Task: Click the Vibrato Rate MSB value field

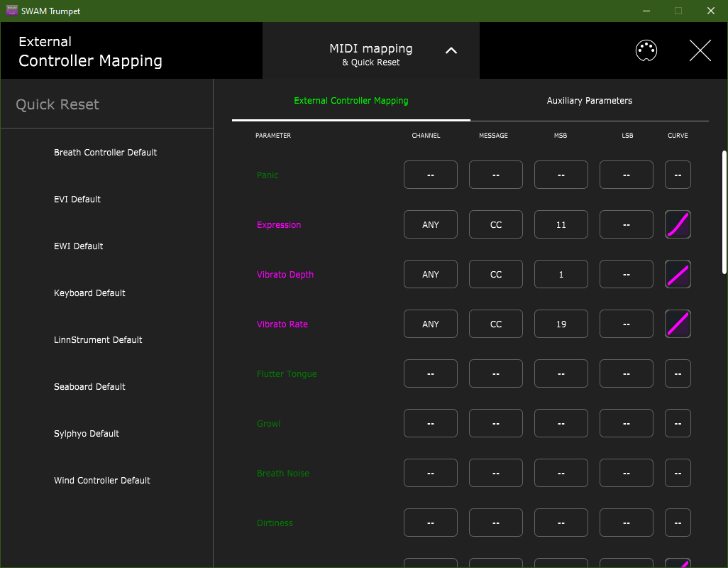Action: click(561, 324)
